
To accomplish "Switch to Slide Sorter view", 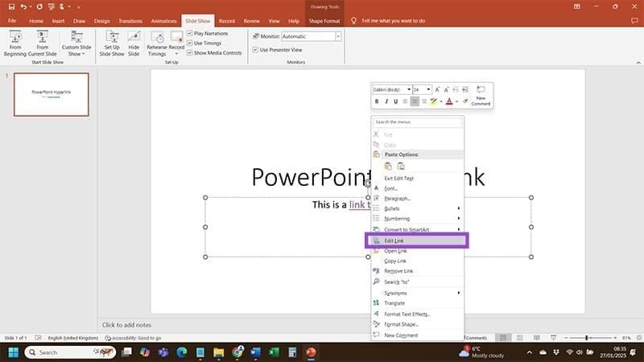I will pyautogui.click(x=519, y=338).
